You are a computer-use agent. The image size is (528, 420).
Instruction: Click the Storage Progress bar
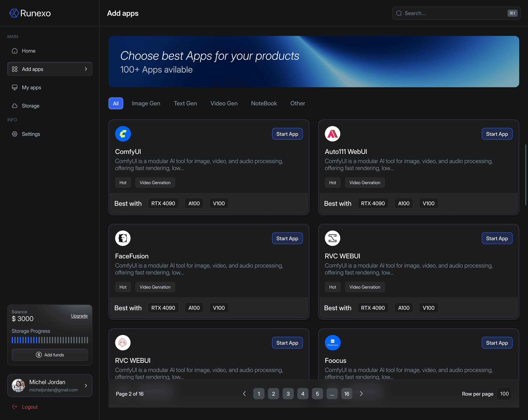coord(50,340)
